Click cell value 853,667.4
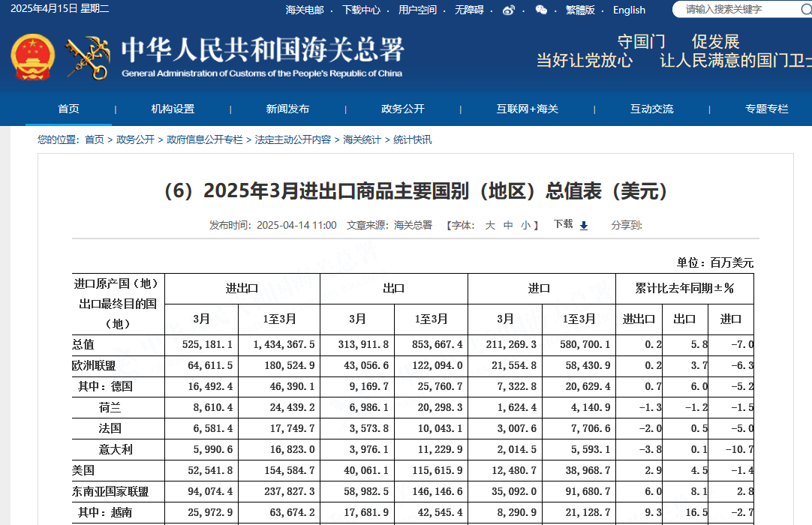812x525 pixels. click(x=437, y=345)
